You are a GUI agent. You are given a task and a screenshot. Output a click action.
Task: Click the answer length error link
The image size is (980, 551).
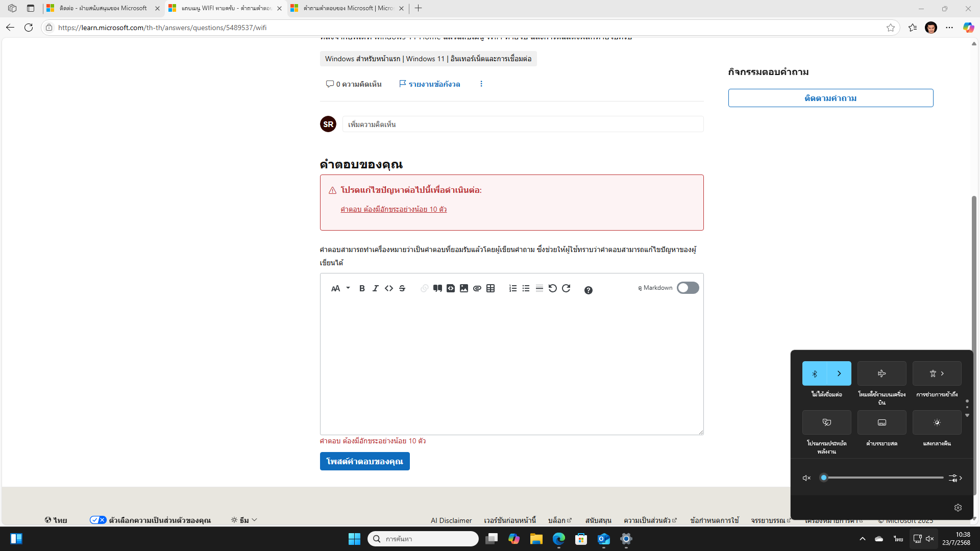coord(394,209)
